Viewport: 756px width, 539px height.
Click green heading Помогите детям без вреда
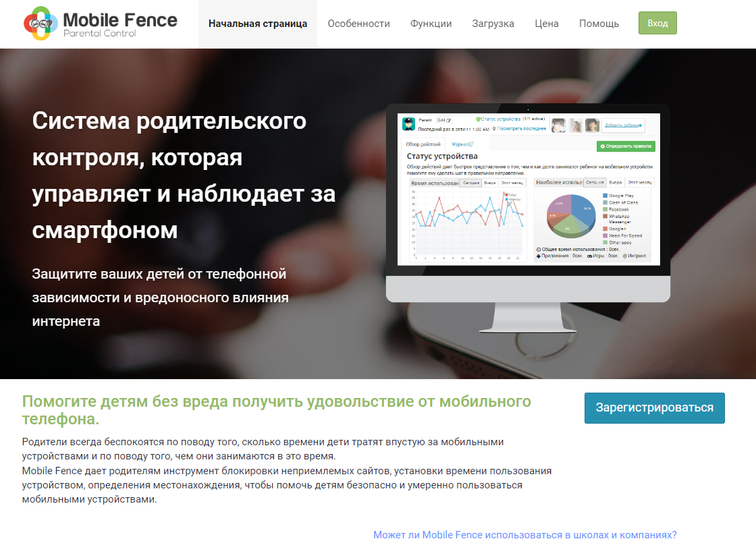[x=276, y=410]
